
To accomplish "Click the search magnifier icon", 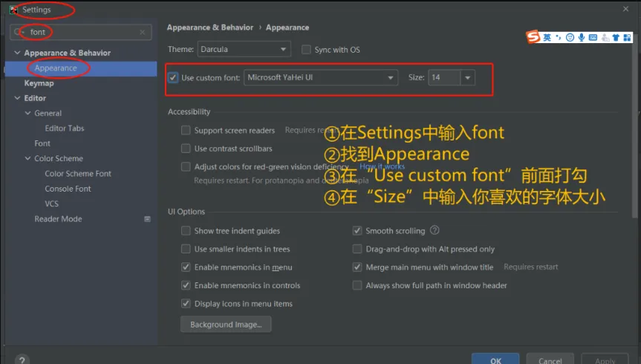I will tap(19, 32).
